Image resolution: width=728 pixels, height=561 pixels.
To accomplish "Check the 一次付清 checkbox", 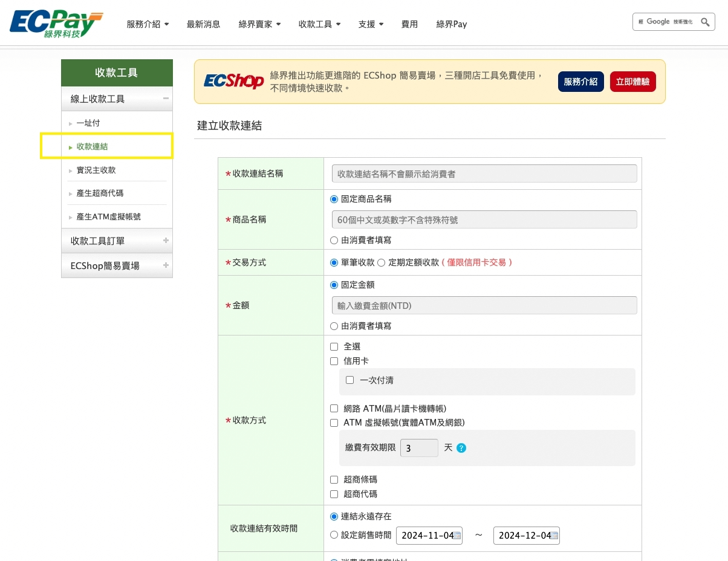I will (349, 380).
